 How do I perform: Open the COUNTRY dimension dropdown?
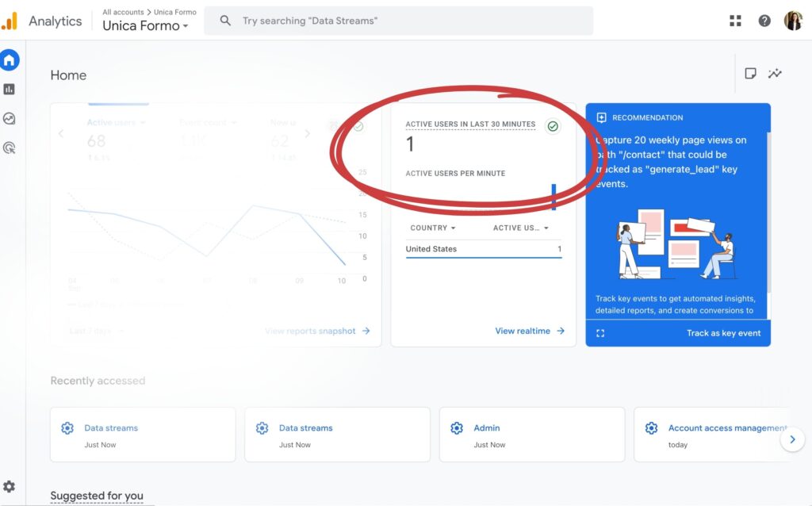[x=433, y=228]
